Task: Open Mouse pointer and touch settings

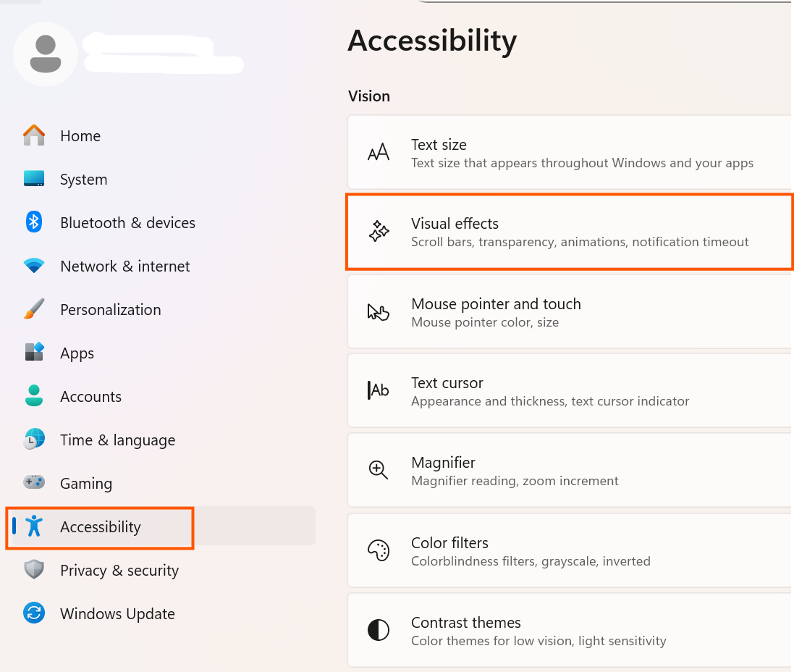Action: pyautogui.click(x=568, y=312)
